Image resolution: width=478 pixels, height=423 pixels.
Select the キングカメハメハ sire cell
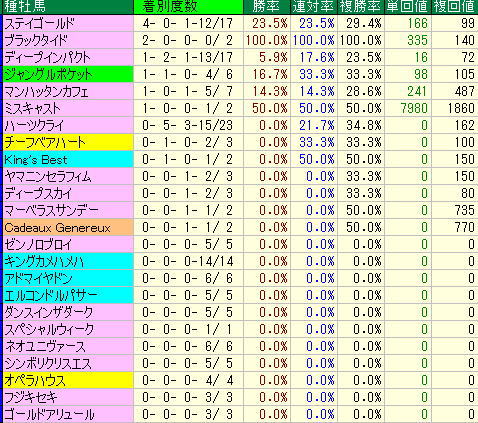(68, 261)
